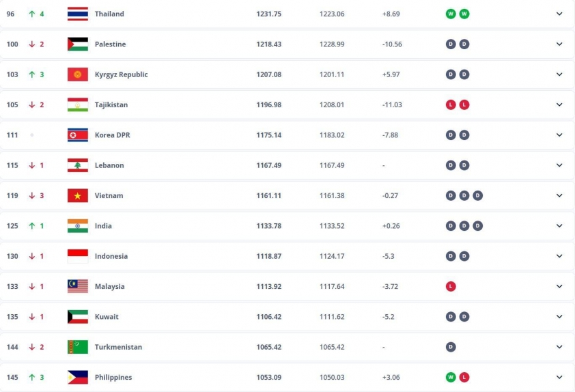Open the Indonesia team name link
The image size is (575, 392).
[111, 256]
